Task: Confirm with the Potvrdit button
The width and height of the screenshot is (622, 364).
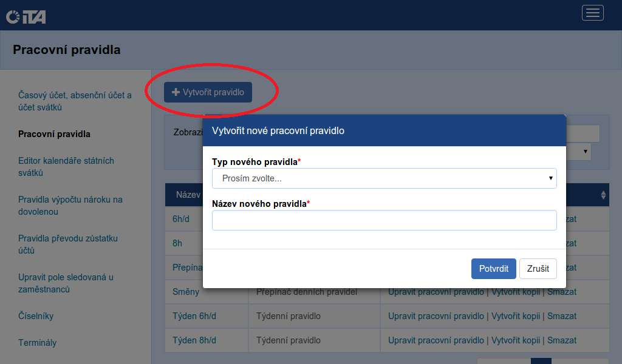Action: tap(493, 269)
